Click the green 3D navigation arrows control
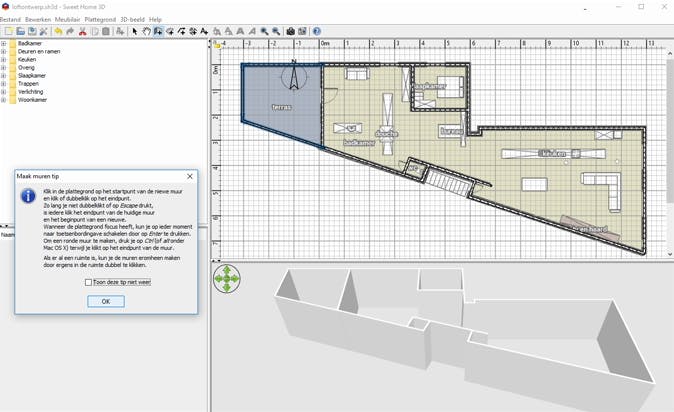The width and height of the screenshot is (674, 412). [x=227, y=278]
